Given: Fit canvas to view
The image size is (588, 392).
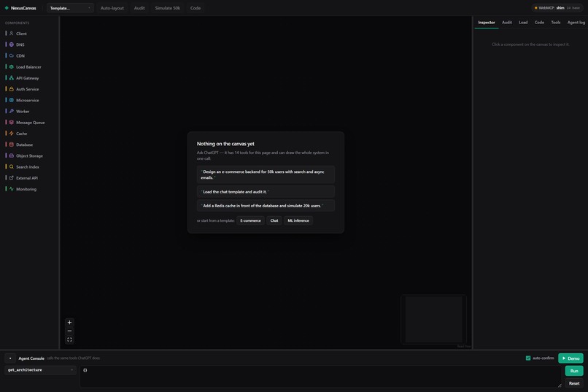Looking at the screenshot, I should pos(69,339).
